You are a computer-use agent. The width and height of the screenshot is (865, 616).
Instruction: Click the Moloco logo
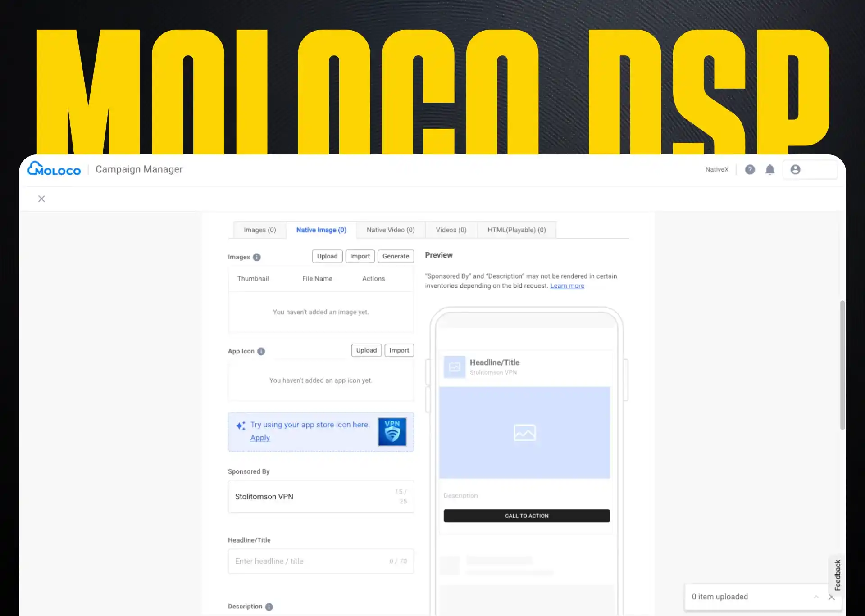point(54,169)
